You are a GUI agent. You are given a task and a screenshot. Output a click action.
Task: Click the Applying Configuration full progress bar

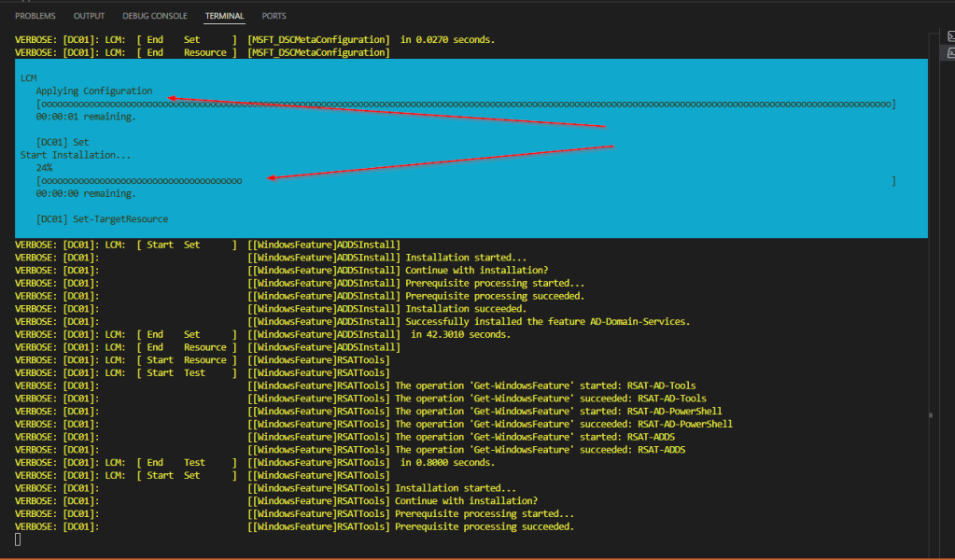coord(465,105)
